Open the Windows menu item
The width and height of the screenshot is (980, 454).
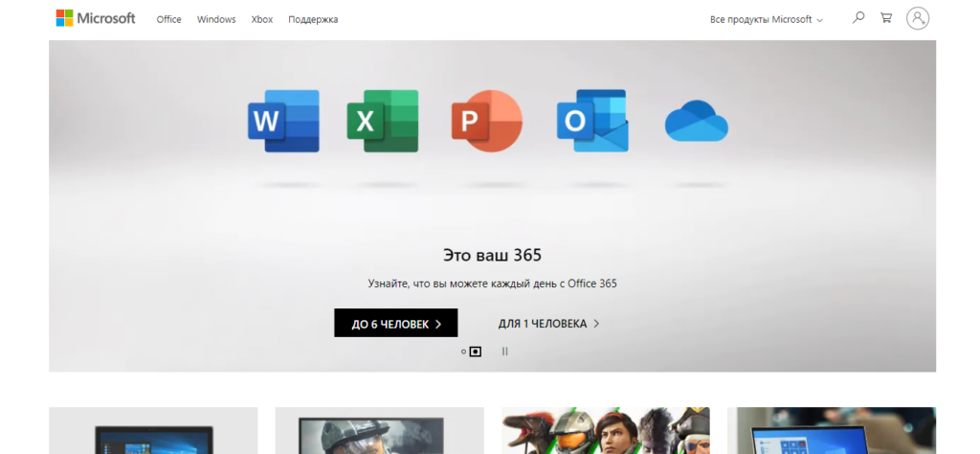[216, 19]
